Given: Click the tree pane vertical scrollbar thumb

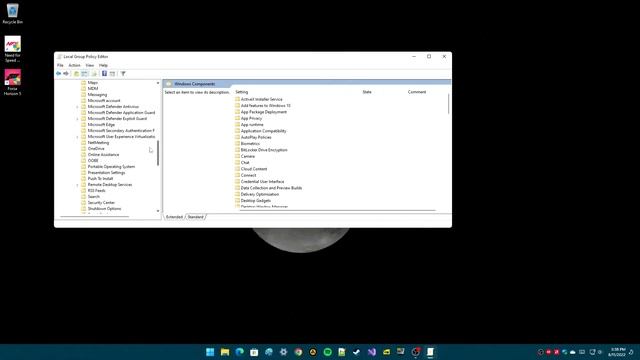Looking at the screenshot, I should [158, 153].
